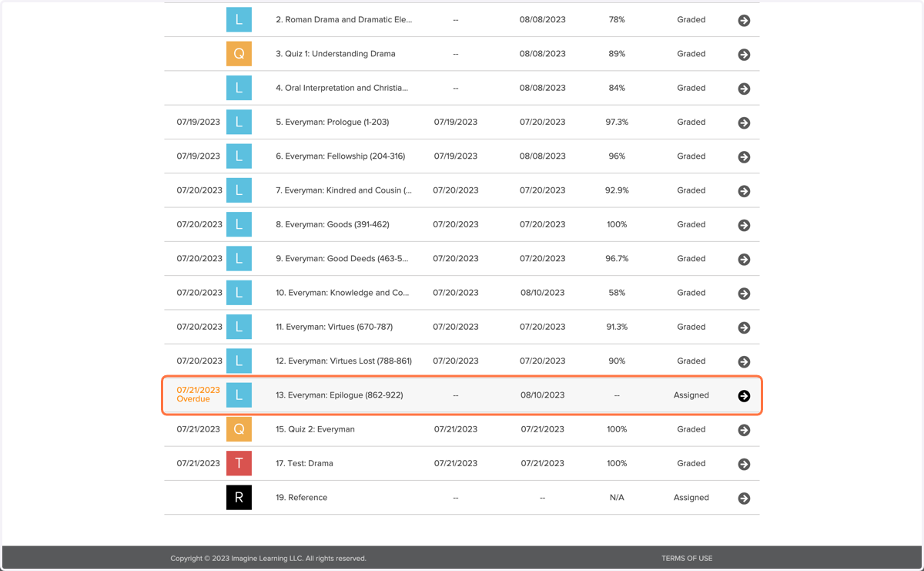Click the Assigned status for Reference row
924x571 pixels.
(x=691, y=498)
